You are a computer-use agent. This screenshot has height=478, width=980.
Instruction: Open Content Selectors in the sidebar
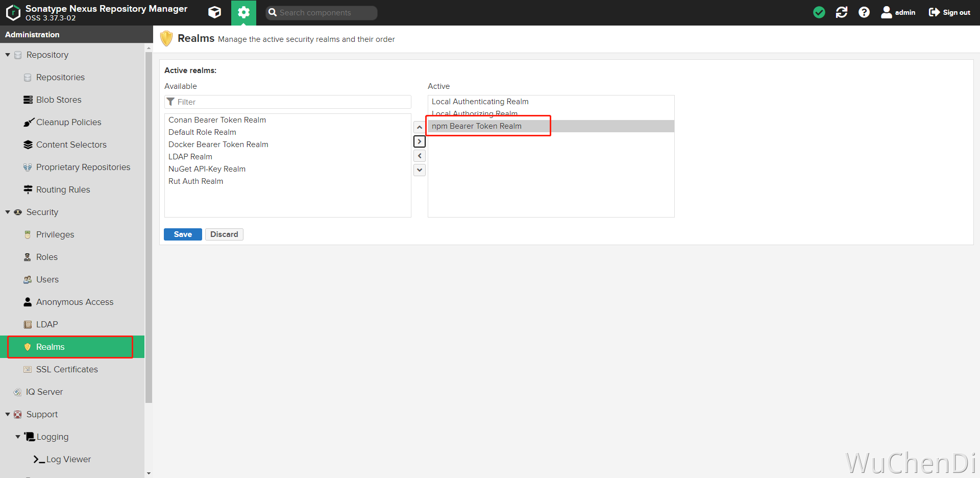tap(71, 145)
